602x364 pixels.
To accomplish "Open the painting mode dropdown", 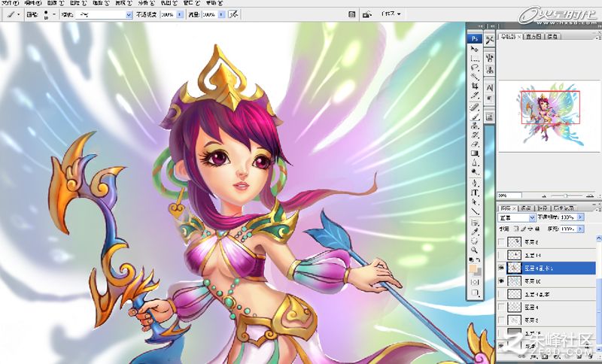I will 104,14.
